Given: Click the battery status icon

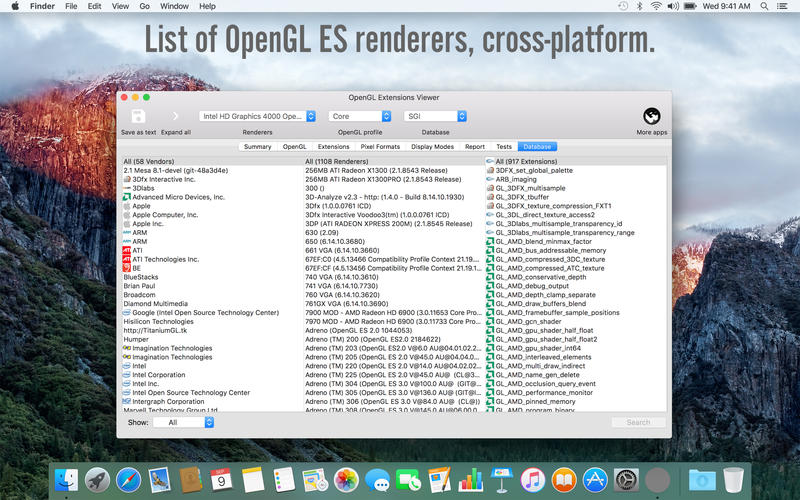Looking at the screenshot, I should (x=690, y=6).
